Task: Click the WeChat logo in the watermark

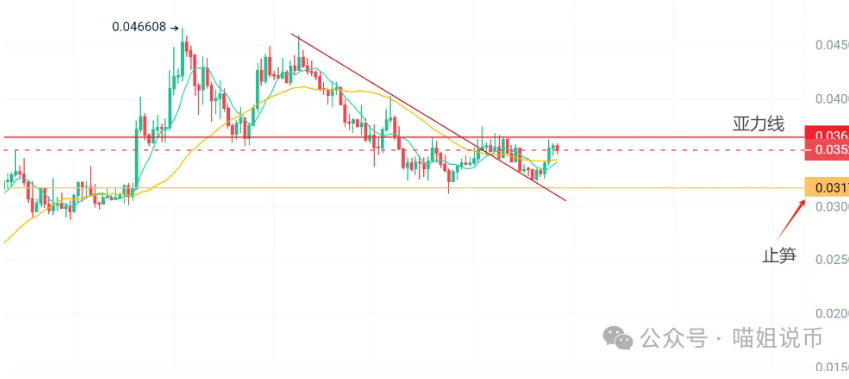Action: pos(618,338)
